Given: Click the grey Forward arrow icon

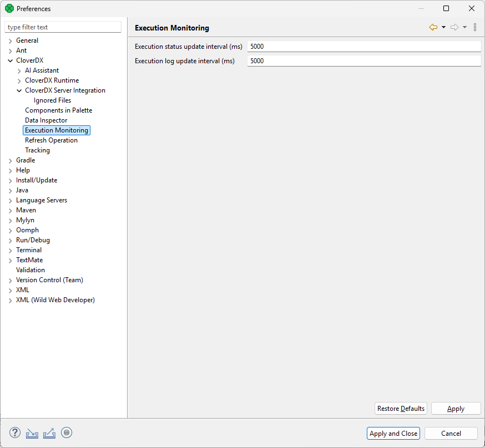Looking at the screenshot, I should (x=454, y=27).
